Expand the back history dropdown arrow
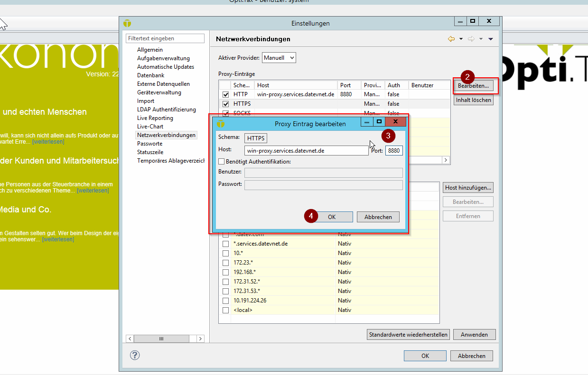This screenshot has height=375, width=588. [x=461, y=39]
